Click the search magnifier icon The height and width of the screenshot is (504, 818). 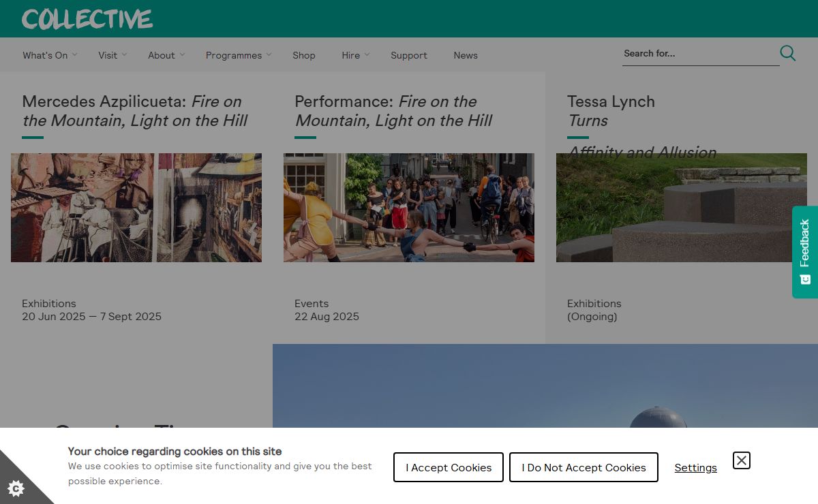point(788,53)
